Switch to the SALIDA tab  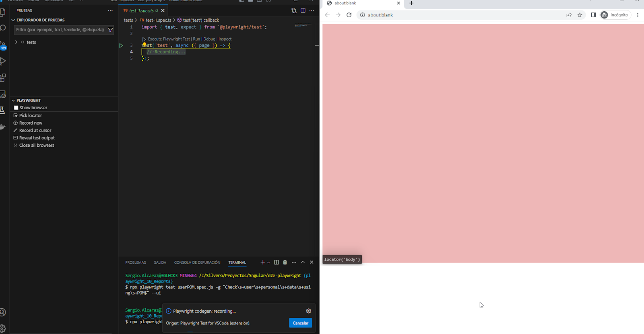(160, 262)
